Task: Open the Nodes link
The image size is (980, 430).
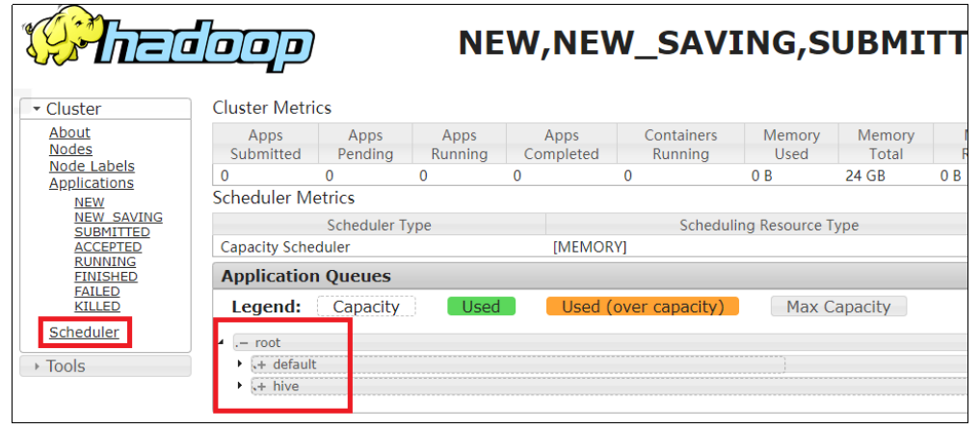Action: (70, 149)
